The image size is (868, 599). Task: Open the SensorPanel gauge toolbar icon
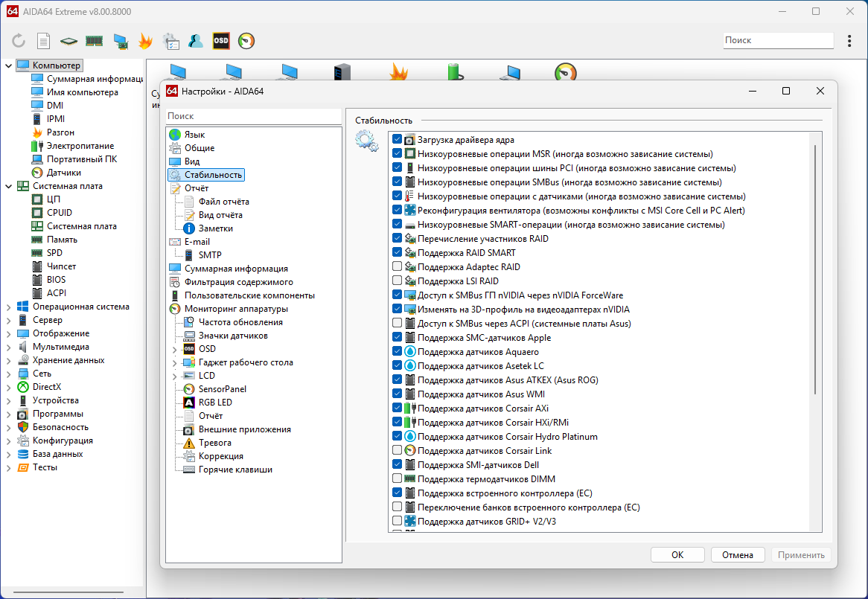(x=246, y=40)
